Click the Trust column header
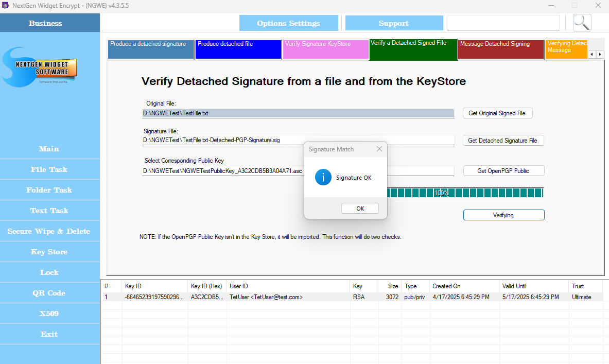The image size is (609, 364). point(586,286)
